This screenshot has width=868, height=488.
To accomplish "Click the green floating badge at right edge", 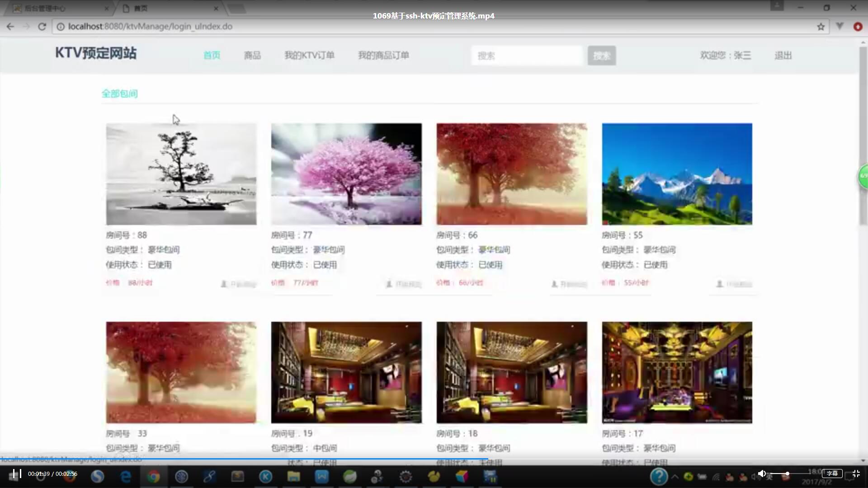I will tap(863, 176).
